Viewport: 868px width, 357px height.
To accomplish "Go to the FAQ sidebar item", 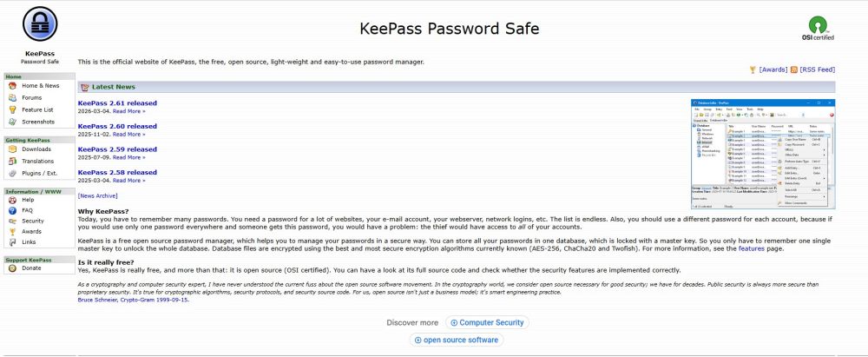I will pyautogui.click(x=28, y=210).
